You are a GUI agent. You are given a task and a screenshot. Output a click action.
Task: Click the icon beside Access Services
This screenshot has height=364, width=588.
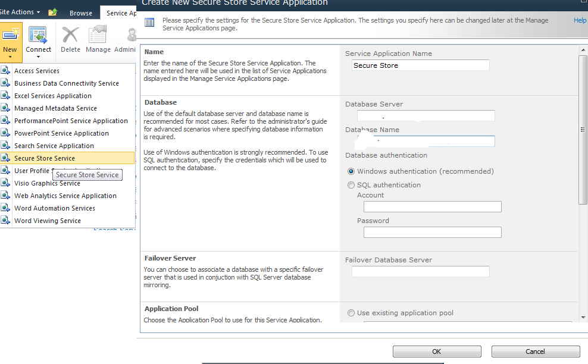[6, 71]
